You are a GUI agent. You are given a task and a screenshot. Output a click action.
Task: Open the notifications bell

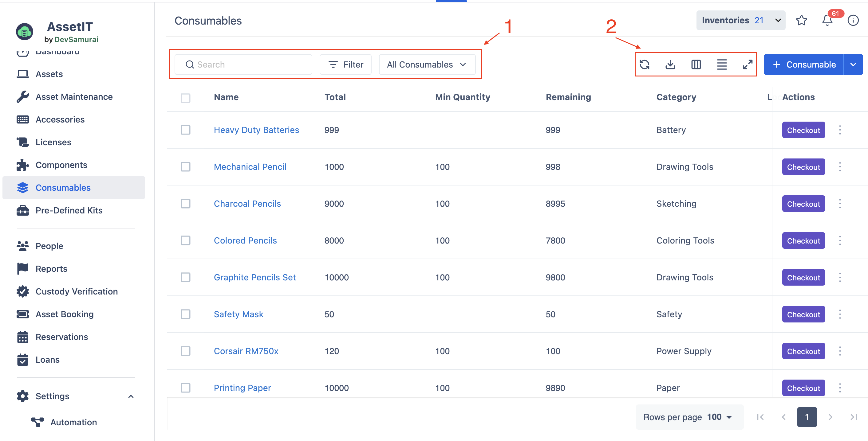pos(827,21)
